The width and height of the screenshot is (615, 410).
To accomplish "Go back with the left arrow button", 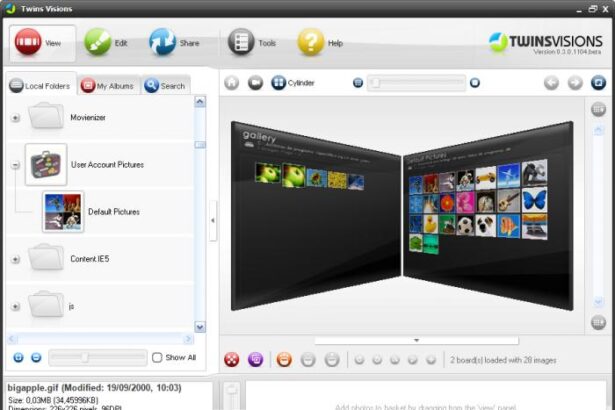I will [551, 83].
